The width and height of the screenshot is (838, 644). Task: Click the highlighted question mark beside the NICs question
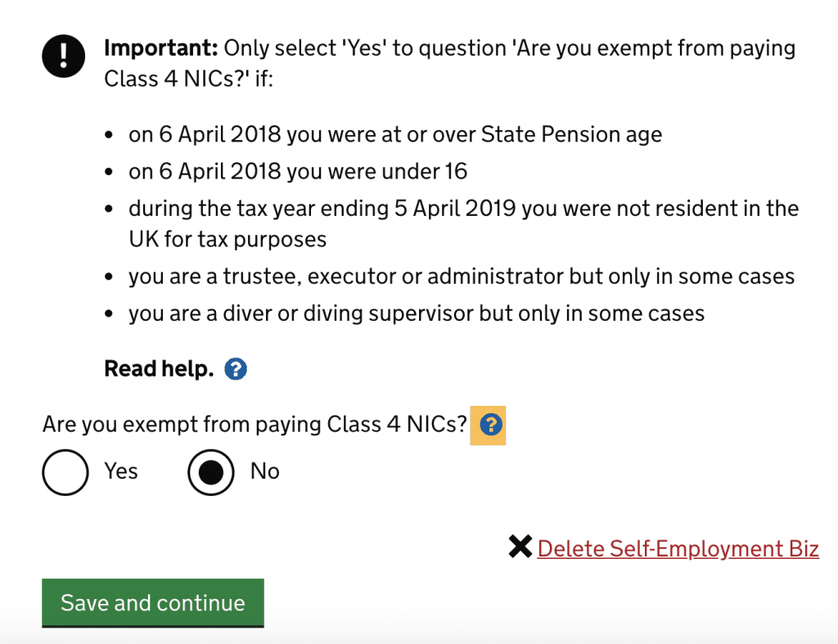(489, 426)
